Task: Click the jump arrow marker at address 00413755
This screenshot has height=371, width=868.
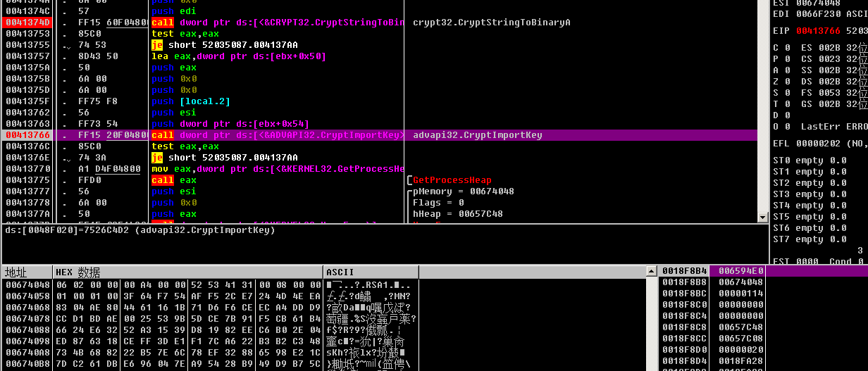Action: tap(67, 46)
